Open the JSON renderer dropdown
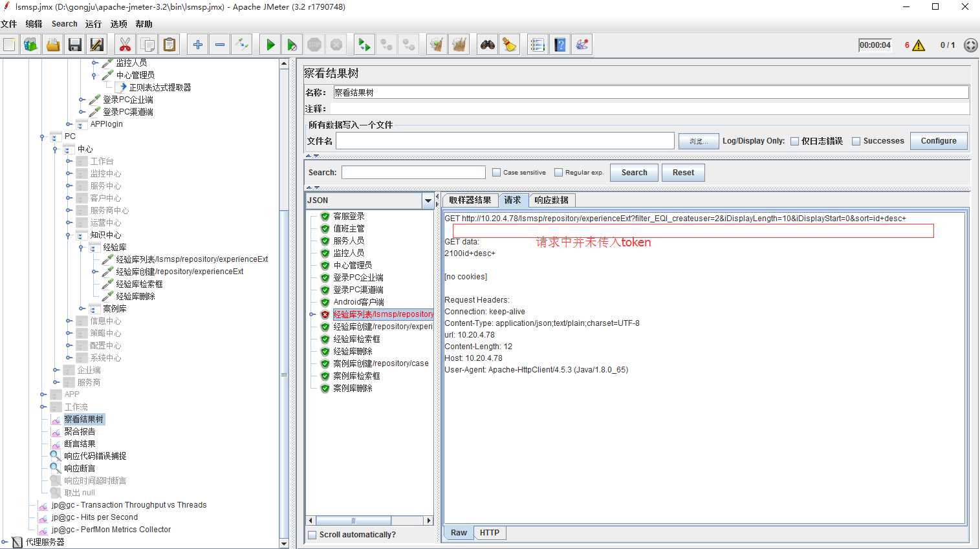Image resolution: width=980 pixels, height=549 pixels. pyautogui.click(x=428, y=201)
